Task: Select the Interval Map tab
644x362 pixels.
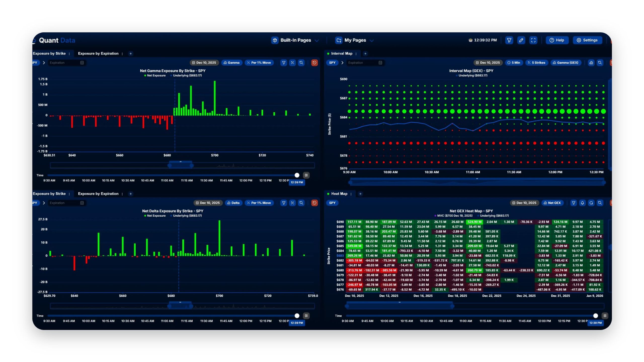Action: tap(342, 54)
